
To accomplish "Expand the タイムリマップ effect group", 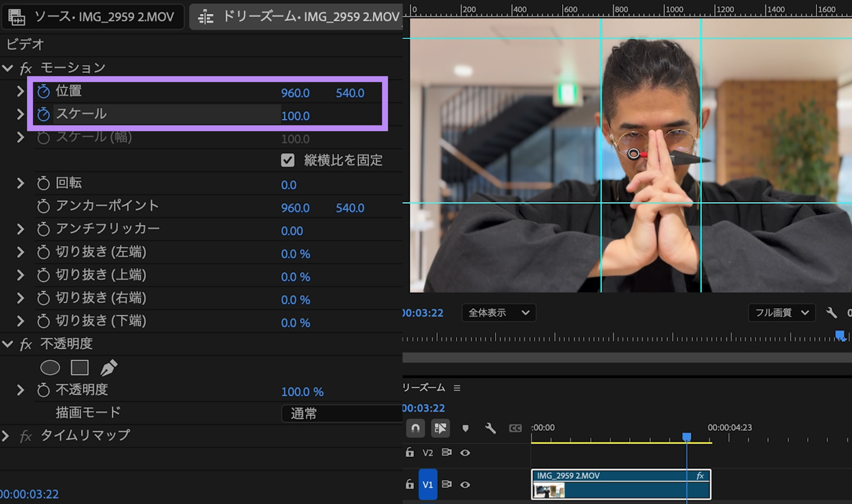I will (x=5, y=437).
